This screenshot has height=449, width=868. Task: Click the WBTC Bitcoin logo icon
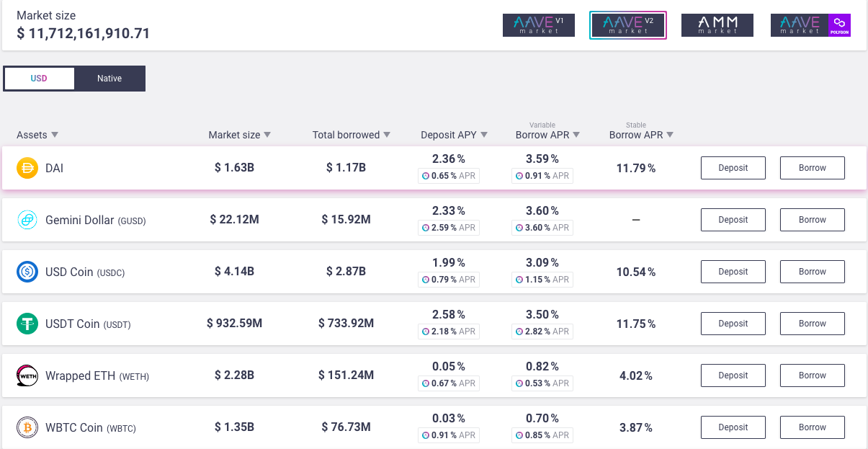(27, 427)
